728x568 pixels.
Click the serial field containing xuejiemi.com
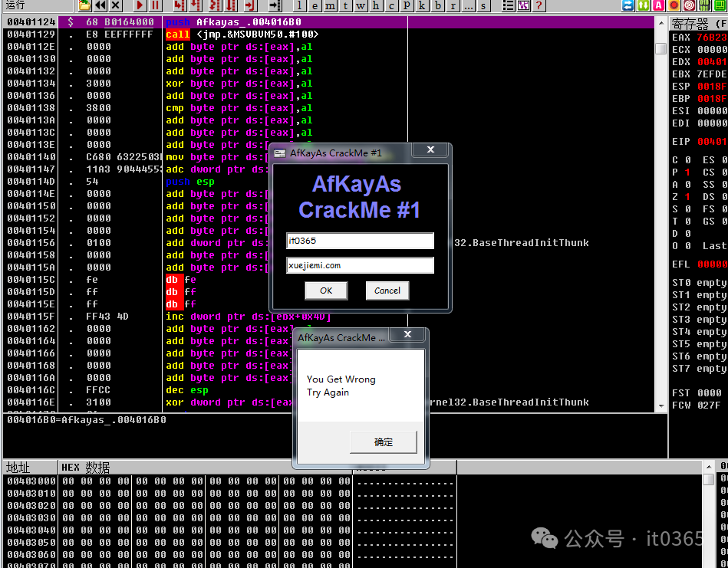[x=360, y=265]
